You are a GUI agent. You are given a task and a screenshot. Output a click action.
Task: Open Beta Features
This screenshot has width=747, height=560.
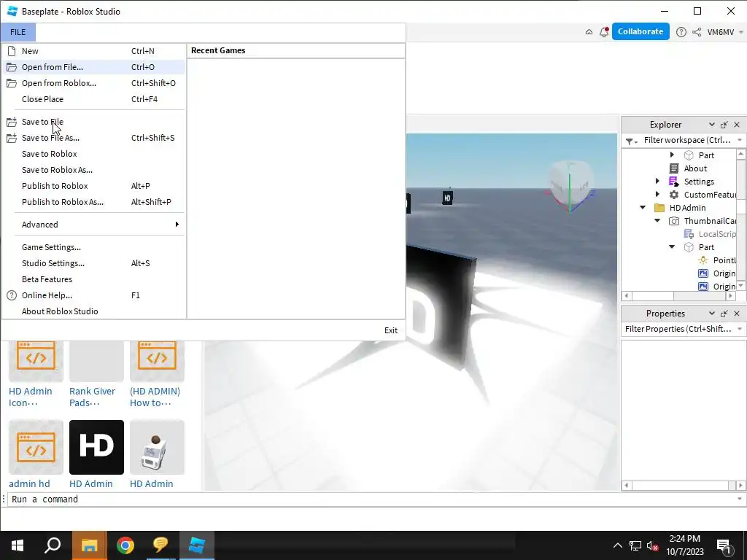coord(93,279)
